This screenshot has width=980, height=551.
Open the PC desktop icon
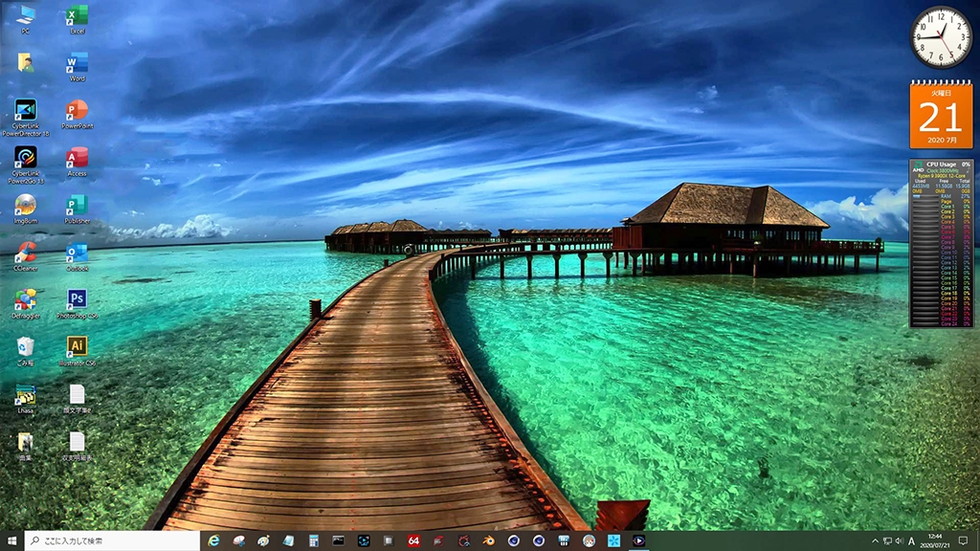[x=26, y=19]
